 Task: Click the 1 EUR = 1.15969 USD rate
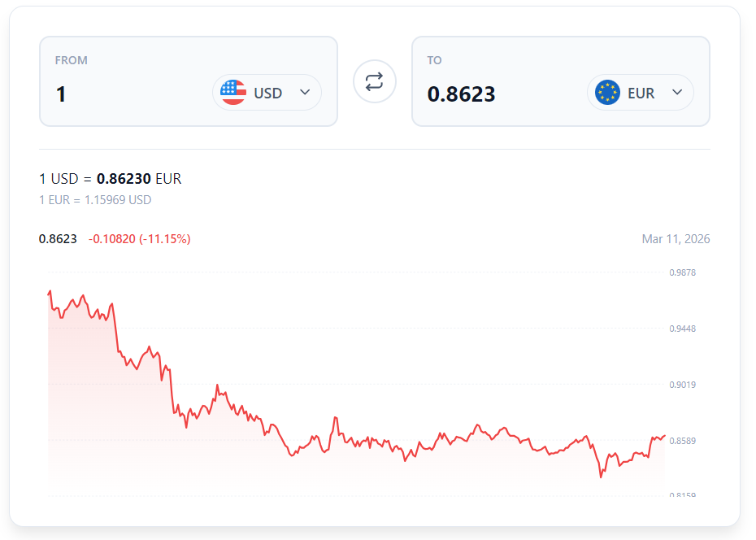click(94, 199)
